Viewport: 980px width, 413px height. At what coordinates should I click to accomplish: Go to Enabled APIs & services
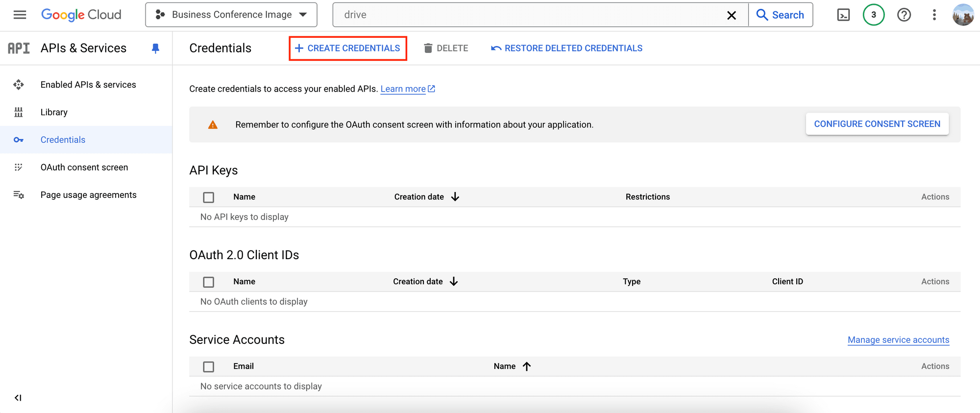coord(88,85)
